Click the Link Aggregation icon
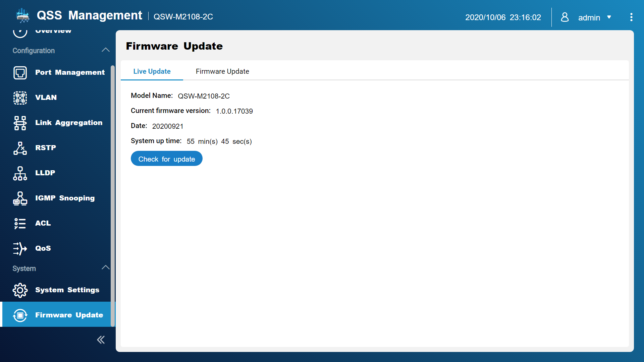 coord(20,123)
